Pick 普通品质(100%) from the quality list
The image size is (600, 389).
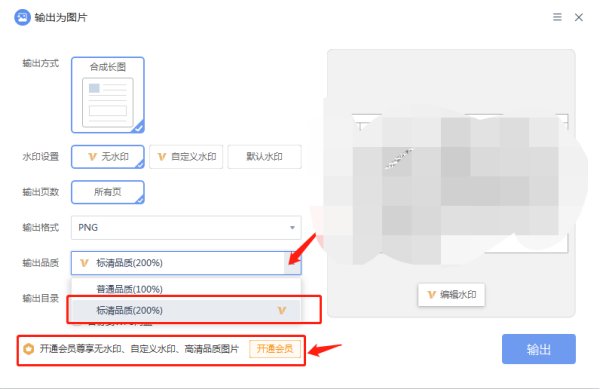point(186,289)
